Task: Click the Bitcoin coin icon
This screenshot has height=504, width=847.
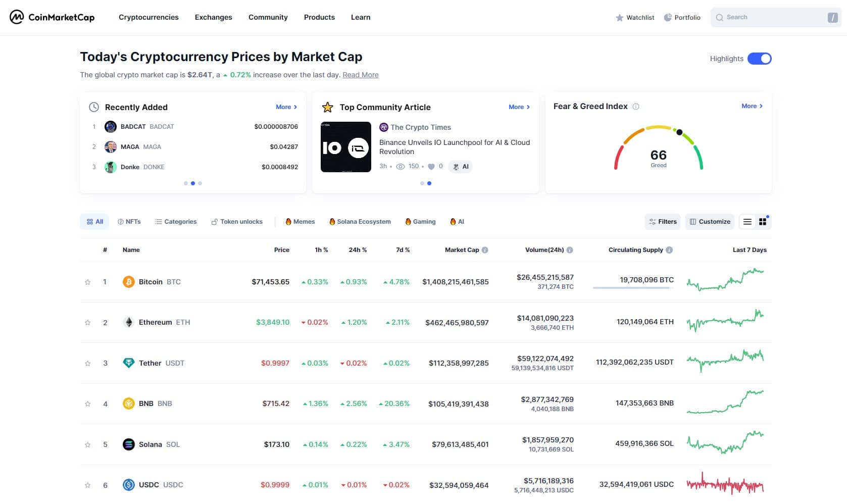Action: [x=129, y=282]
